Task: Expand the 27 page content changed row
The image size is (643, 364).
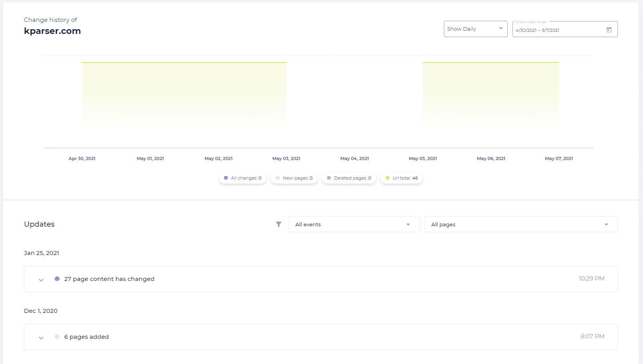Action: [41, 280]
